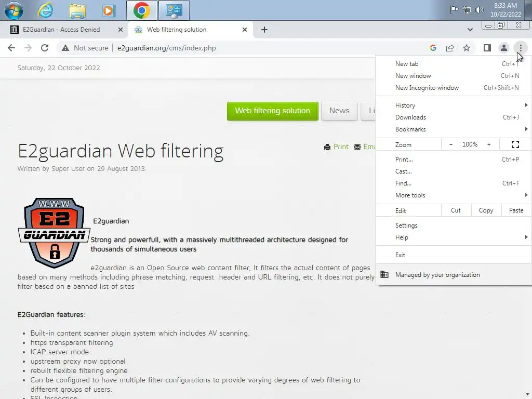Click the address bar URL field
532x399 pixels.
[x=167, y=48]
